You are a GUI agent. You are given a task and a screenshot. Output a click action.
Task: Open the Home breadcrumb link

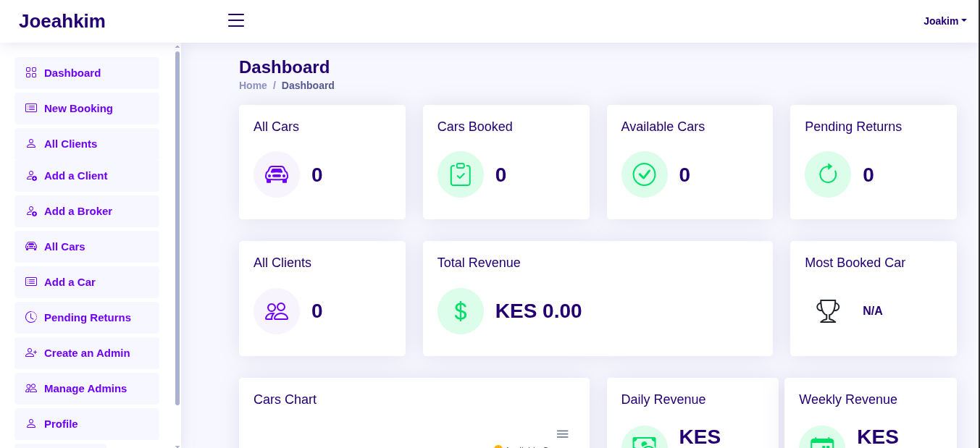(x=253, y=85)
